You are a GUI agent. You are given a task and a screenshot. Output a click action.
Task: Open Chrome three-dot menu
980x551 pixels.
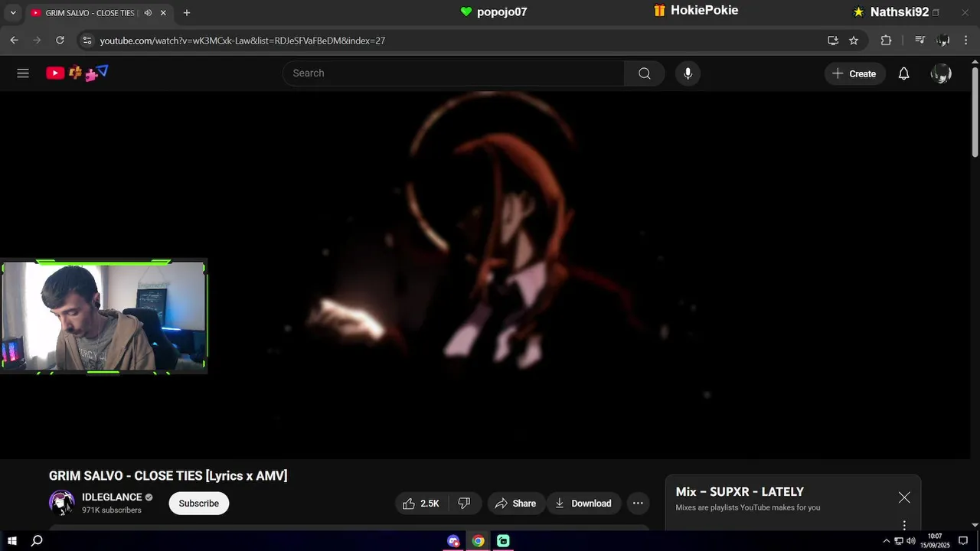(x=966, y=41)
